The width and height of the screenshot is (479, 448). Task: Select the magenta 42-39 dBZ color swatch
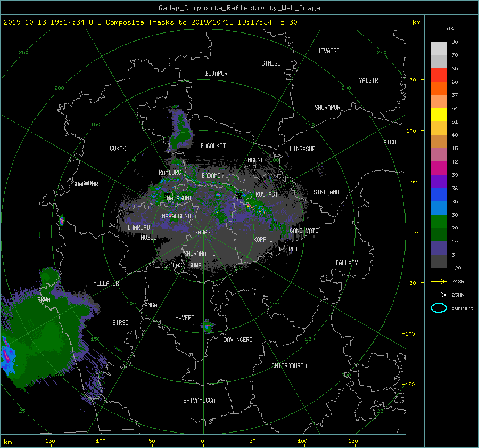coord(439,168)
